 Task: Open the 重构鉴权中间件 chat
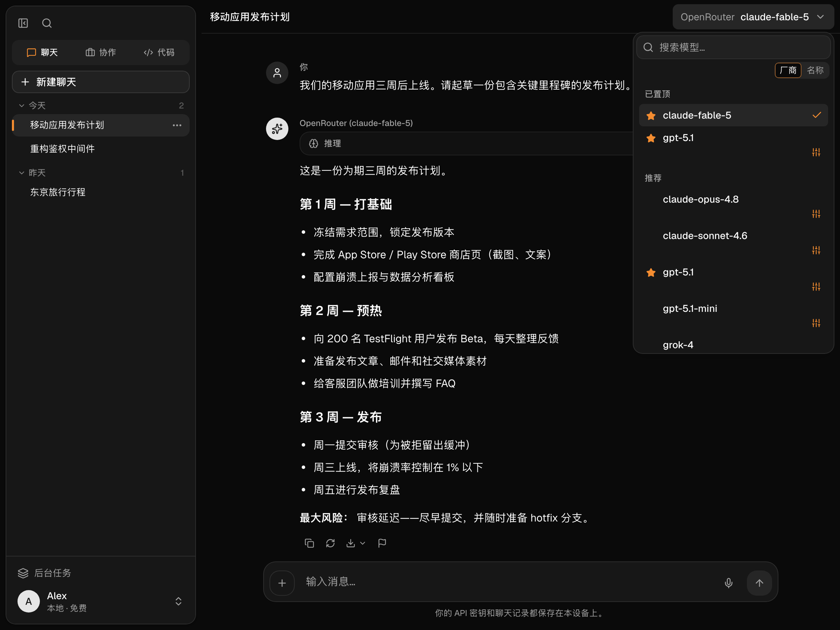101,149
